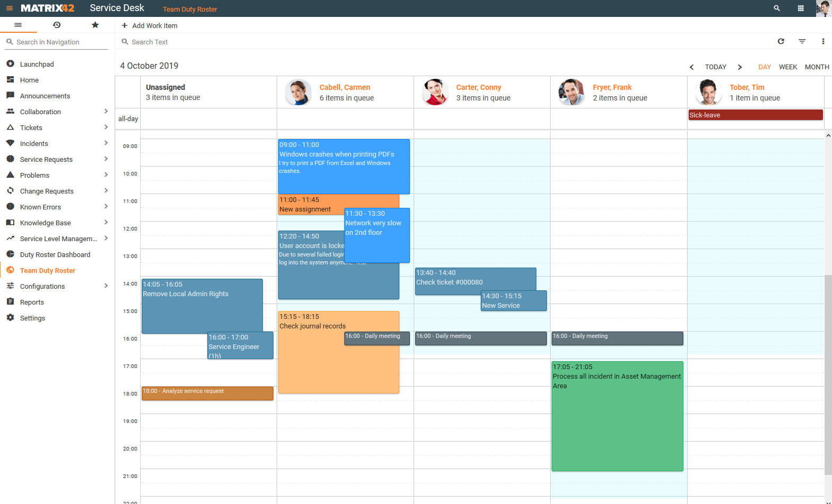Switch to WEEK calendar view
This screenshot has height=504, width=832.
pyautogui.click(x=788, y=67)
